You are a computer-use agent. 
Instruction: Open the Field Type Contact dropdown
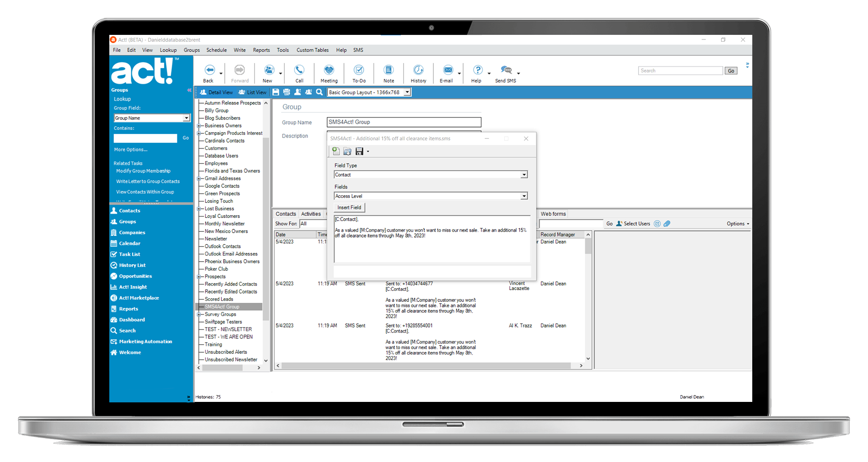pos(524,175)
